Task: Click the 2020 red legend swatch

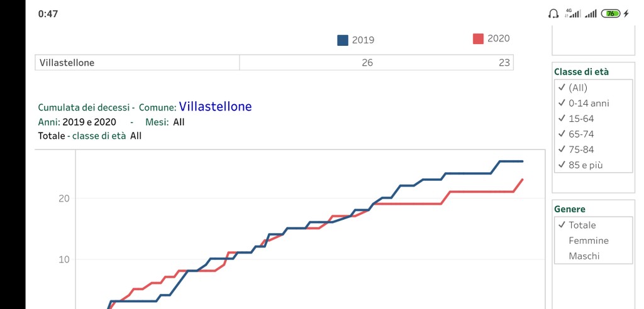Action: [478, 39]
